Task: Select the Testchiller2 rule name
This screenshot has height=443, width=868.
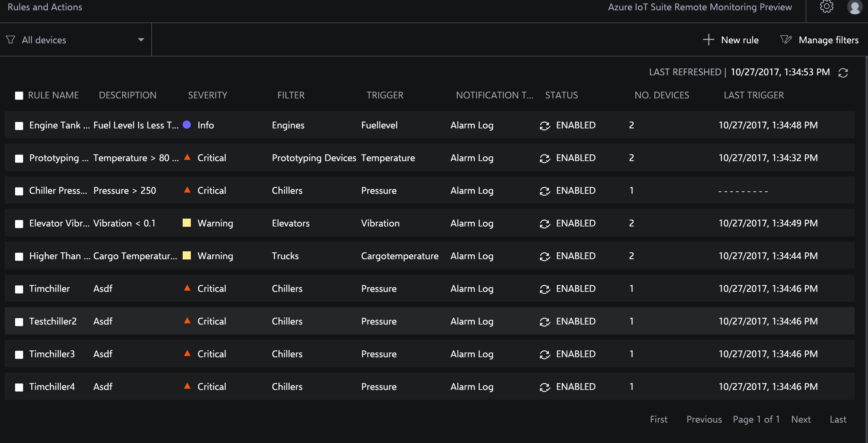Action: click(x=53, y=321)
